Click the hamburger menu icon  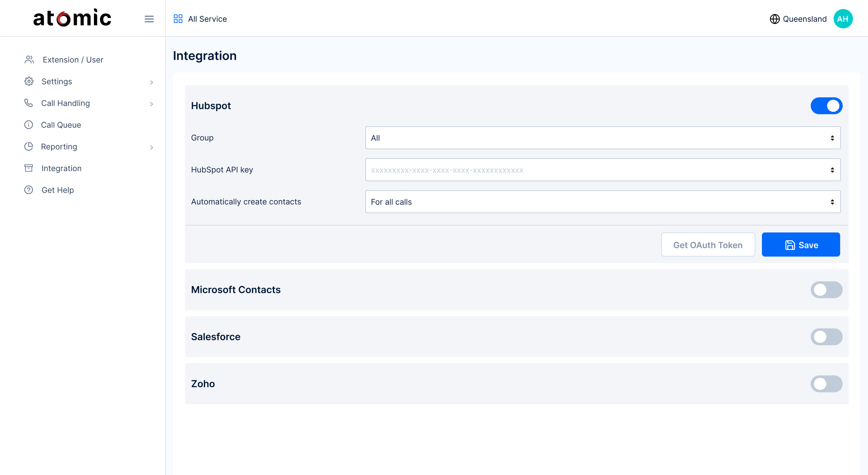pyautogui.click(x=149, y=19)
